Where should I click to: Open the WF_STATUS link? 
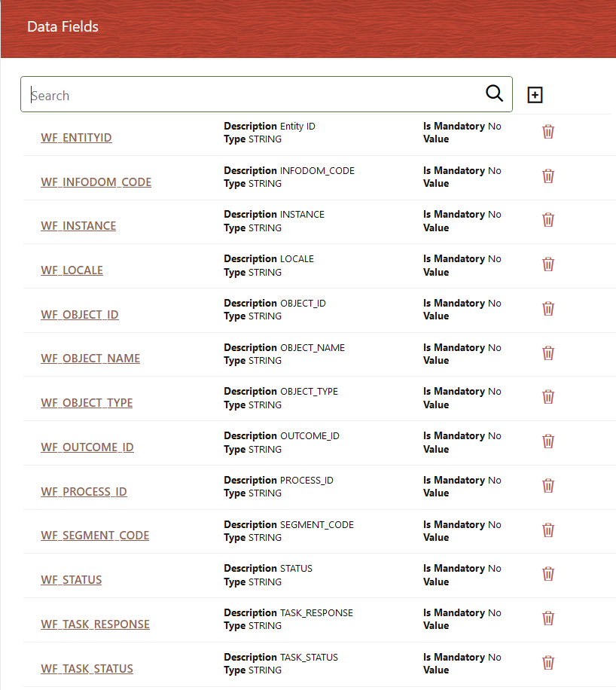pos(72,580)
